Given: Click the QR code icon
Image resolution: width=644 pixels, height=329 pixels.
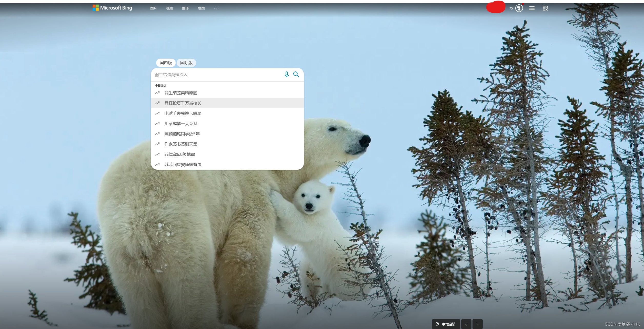Looking at the screenshot, I should [x=545, y=8].
